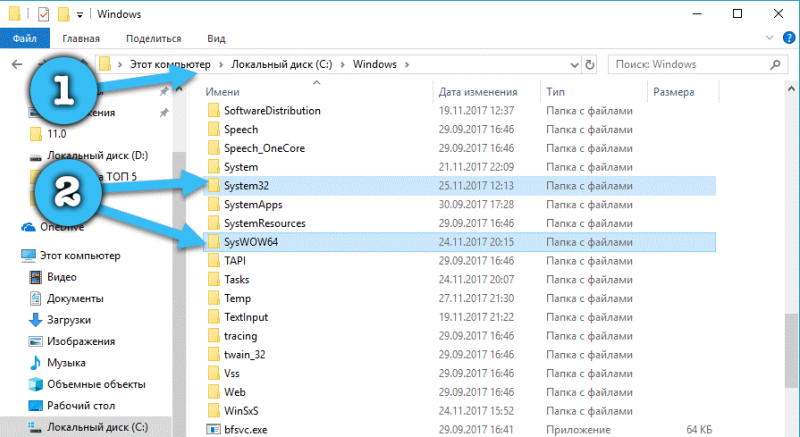Expand the chevron after Windows in breadcrumb
Viewport: 800px width, 437px height.
pyautogui.click(x=407, y=65)
